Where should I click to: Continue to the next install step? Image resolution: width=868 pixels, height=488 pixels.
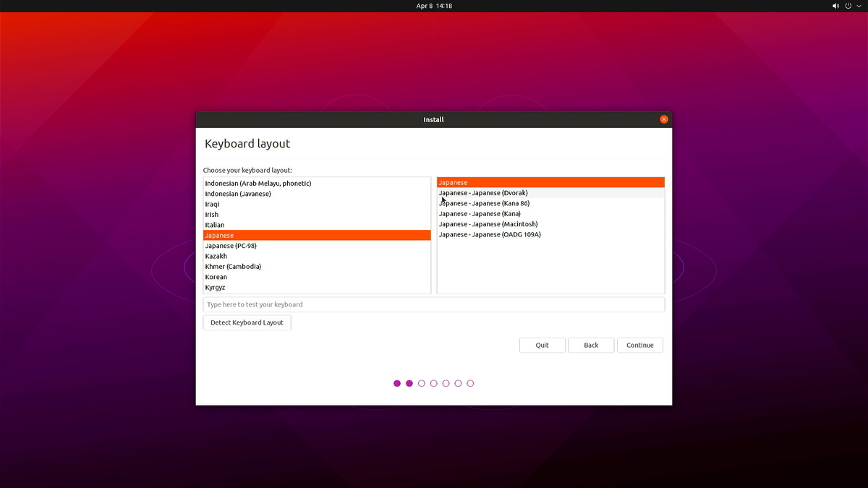640,345
